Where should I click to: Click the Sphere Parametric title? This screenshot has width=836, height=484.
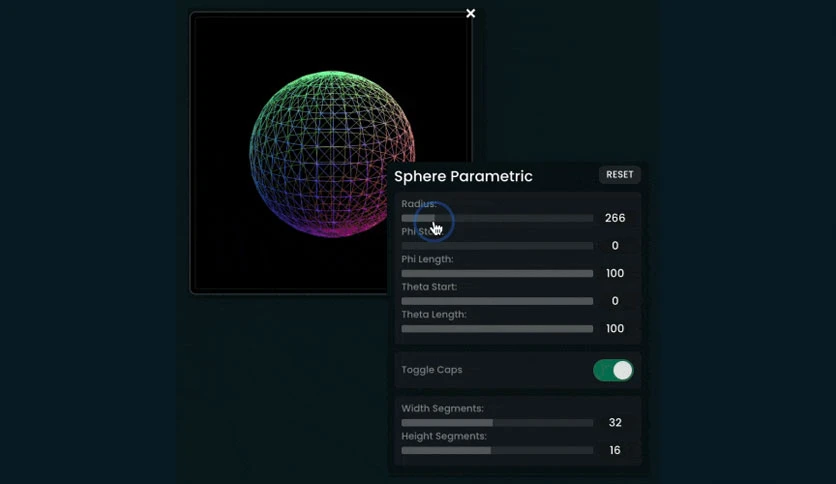[463, 176]
